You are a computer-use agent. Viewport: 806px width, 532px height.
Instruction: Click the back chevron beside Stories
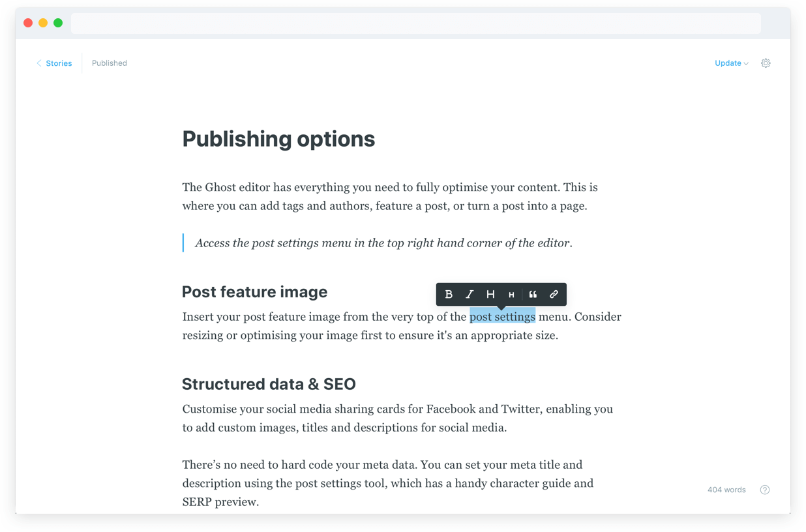[x=39, y=63]
